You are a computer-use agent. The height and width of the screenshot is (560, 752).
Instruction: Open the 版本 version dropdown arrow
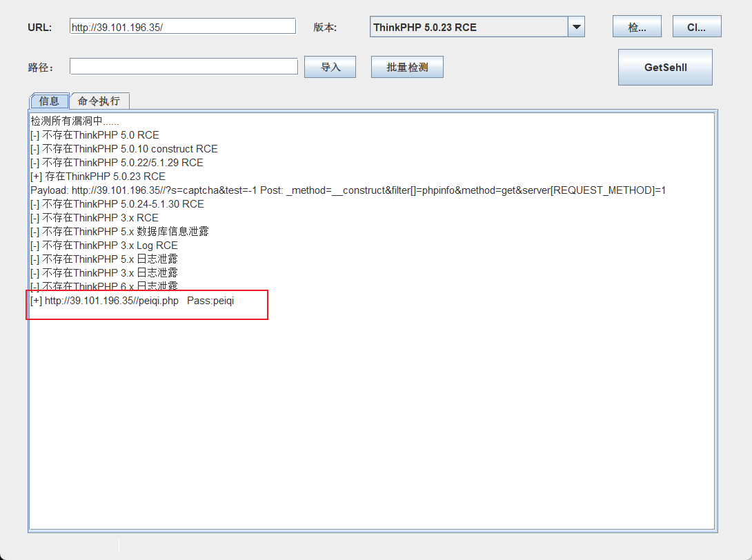coord(577,27)
